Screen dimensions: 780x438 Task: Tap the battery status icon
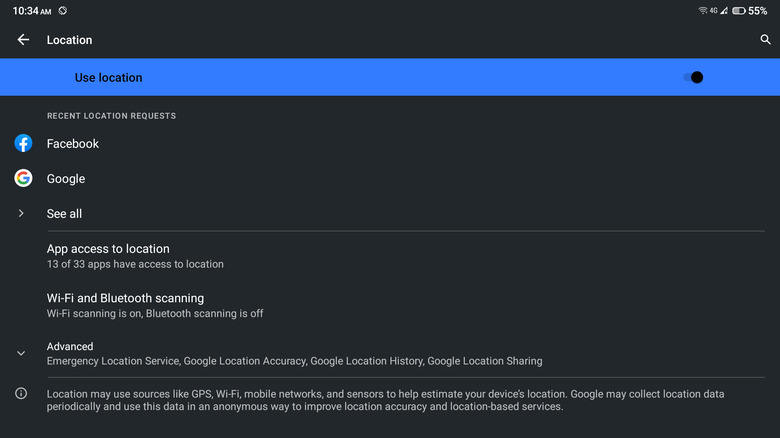(738, 11)
